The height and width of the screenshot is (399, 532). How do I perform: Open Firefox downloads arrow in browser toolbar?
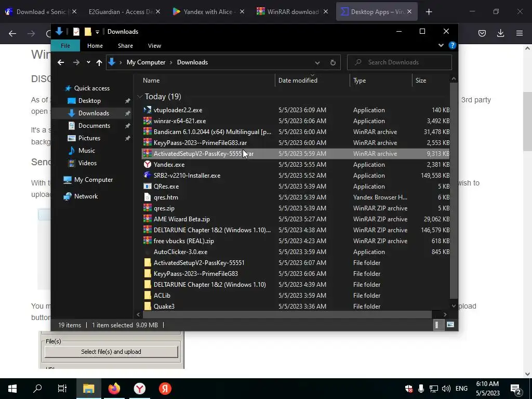(500, 33)
